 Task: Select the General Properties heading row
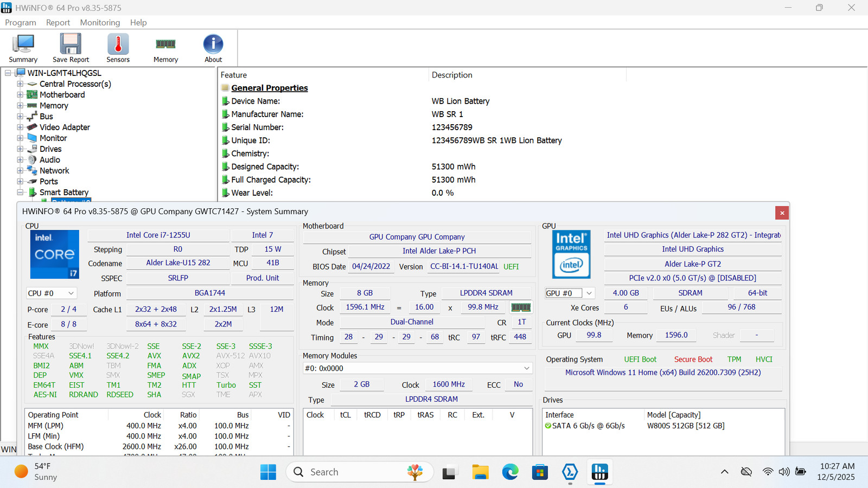point(270,88)
